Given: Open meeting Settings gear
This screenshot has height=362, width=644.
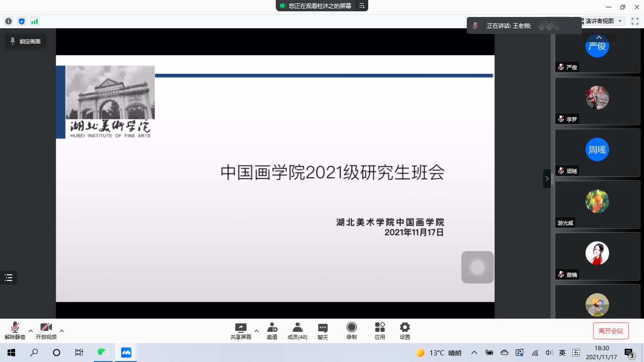Looking at the screenshot, I should (405, 330).
